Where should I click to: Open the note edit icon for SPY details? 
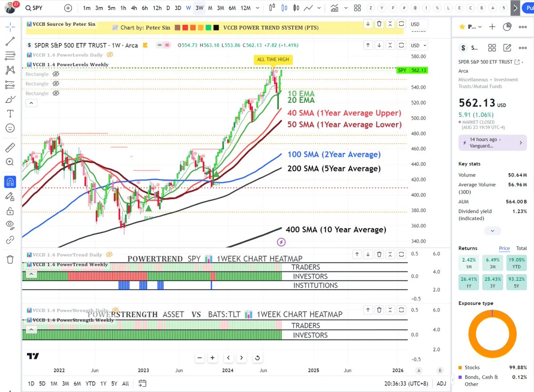point(507,48)
